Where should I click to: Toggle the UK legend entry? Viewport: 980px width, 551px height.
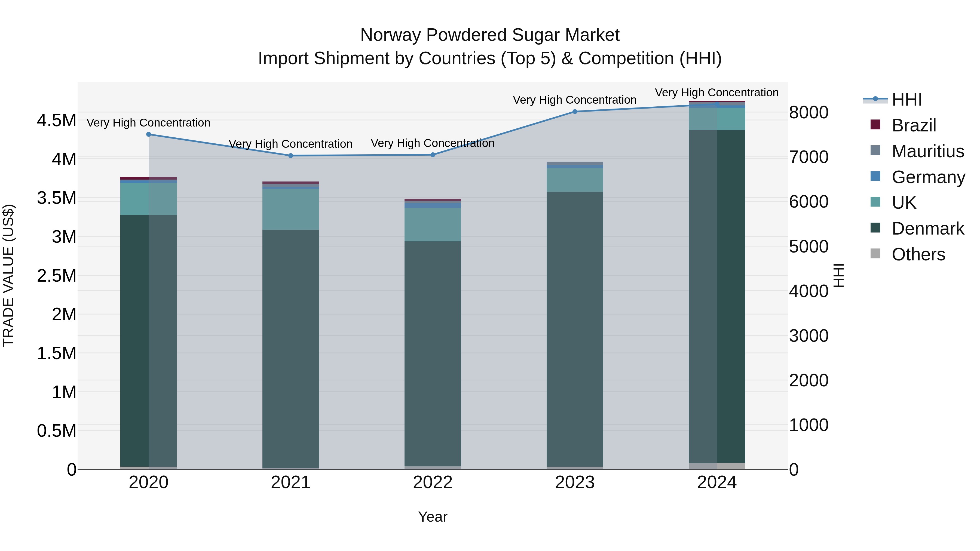pyautogui.click(x=893, y=203)
